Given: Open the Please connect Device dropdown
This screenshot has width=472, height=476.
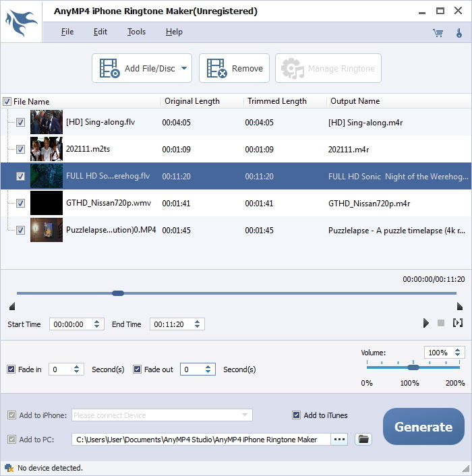Looking at the screenshot, I should point(162,415).
